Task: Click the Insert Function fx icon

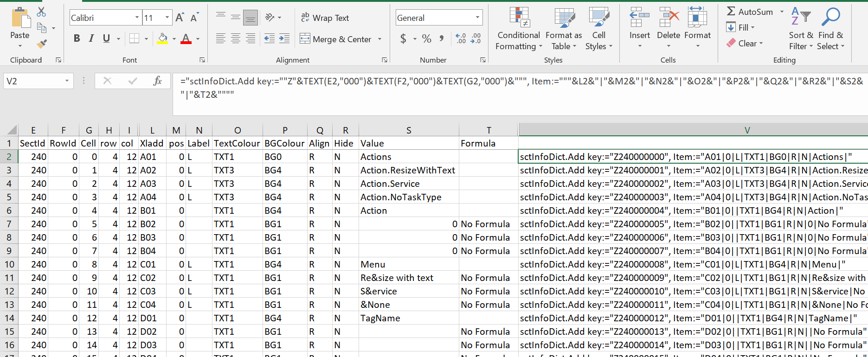Action: click(157, 81)
